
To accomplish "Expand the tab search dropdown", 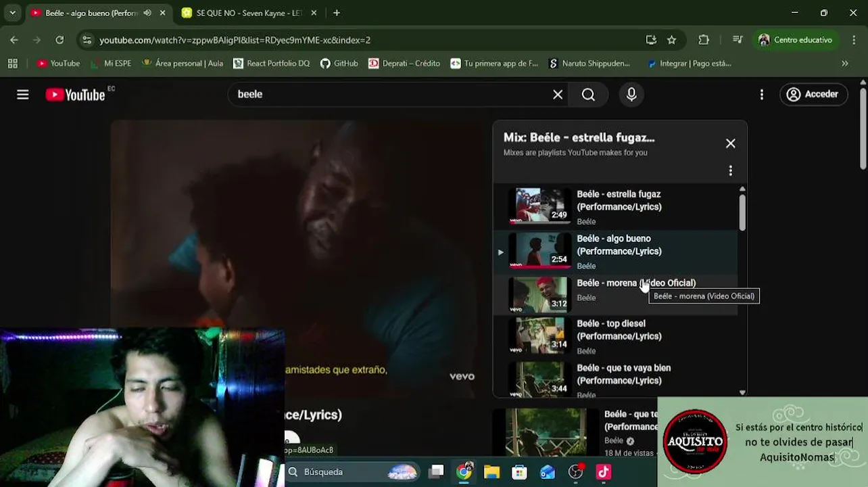I will [12, 13].
